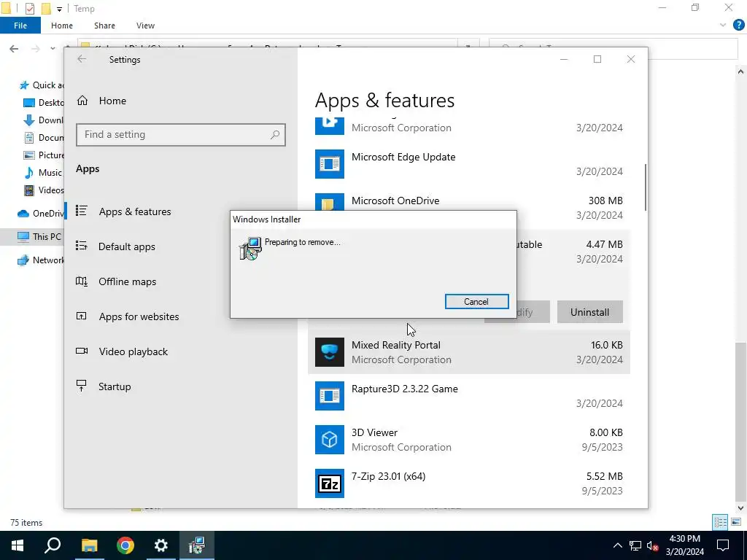Select the 3D Viewer app icon
Viewport: 747px width, 560px height.
coord(330,440)
